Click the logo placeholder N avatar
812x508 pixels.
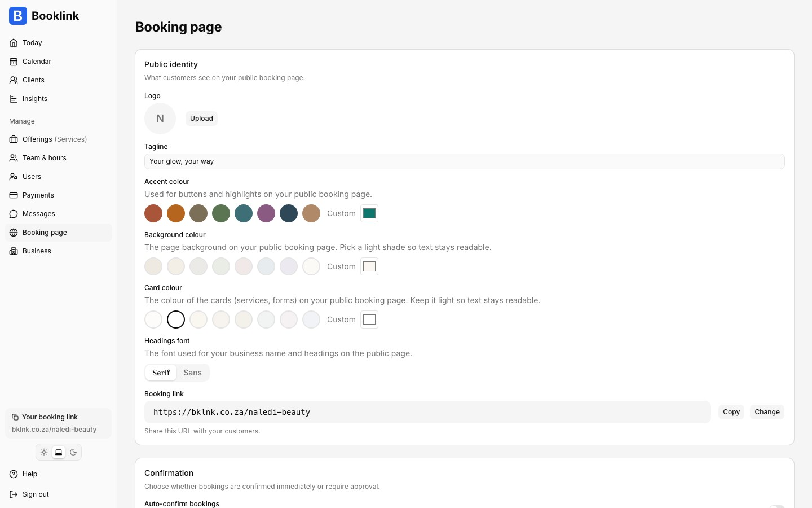160,119
